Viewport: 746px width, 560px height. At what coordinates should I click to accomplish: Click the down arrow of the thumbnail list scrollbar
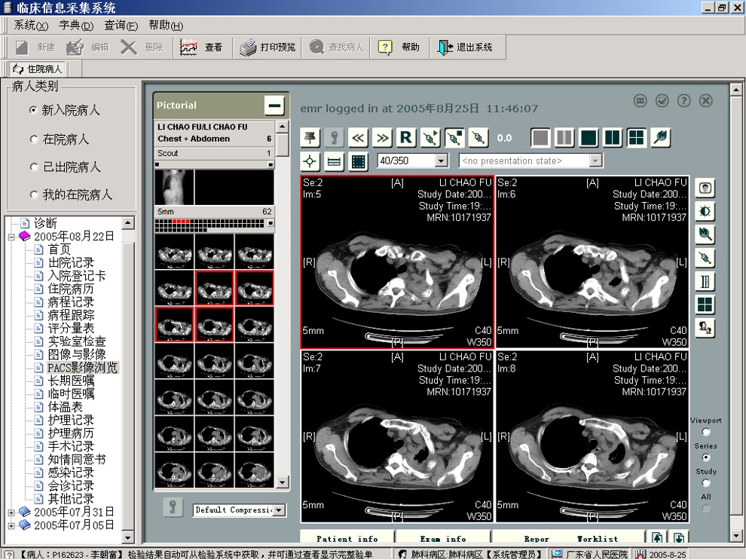(283, 482)
